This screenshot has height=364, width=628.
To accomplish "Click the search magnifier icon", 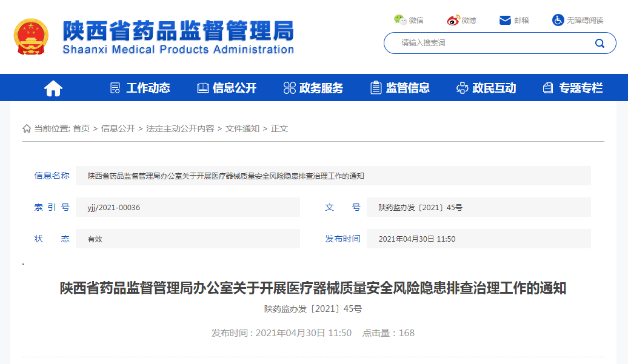I will (600, 43).
